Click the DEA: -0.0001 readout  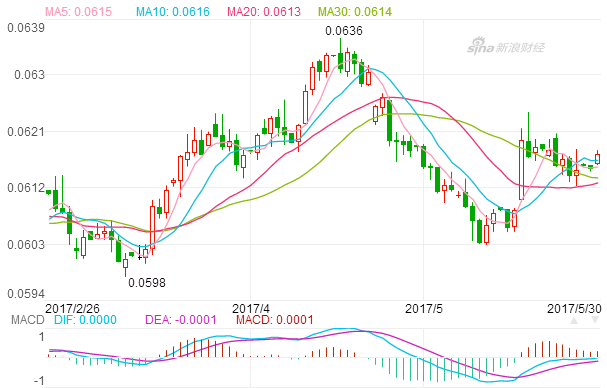(x=180, y=320)
